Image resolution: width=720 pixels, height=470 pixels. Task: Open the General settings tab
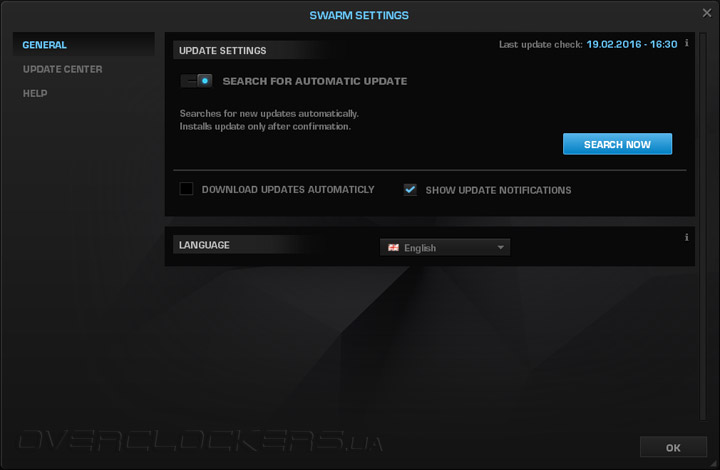(83, 45)
